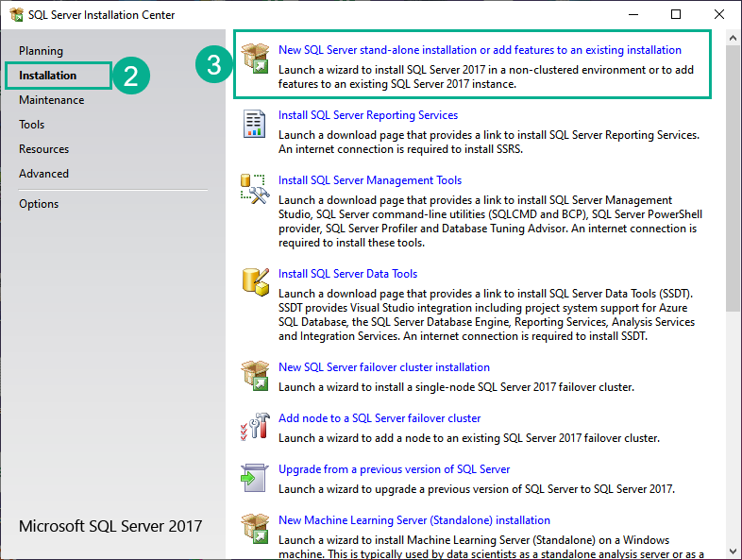Click the scrollbar up arrow
The height and width of the screenshot is (560, 742).
pos(733,38)
